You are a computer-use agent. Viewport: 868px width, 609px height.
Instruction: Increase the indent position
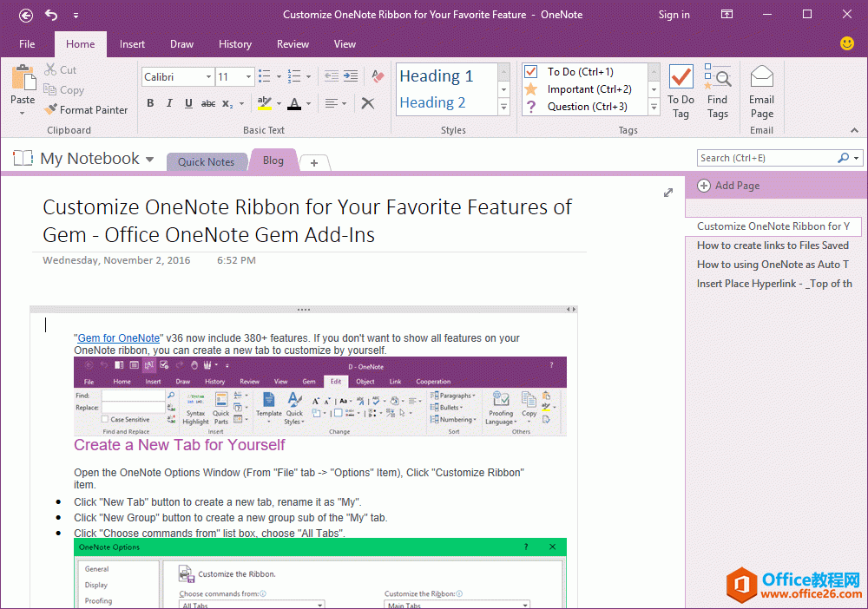tap(351, 76)
